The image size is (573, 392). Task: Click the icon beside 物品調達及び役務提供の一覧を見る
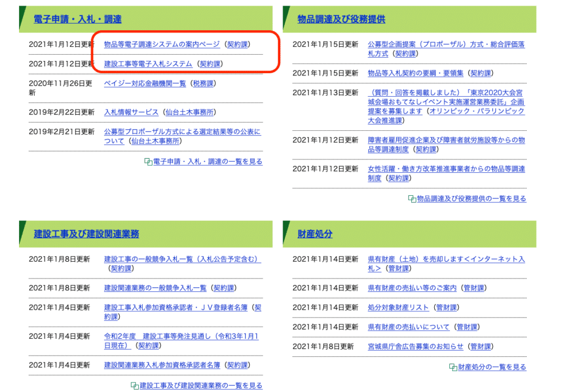(412, 199)
